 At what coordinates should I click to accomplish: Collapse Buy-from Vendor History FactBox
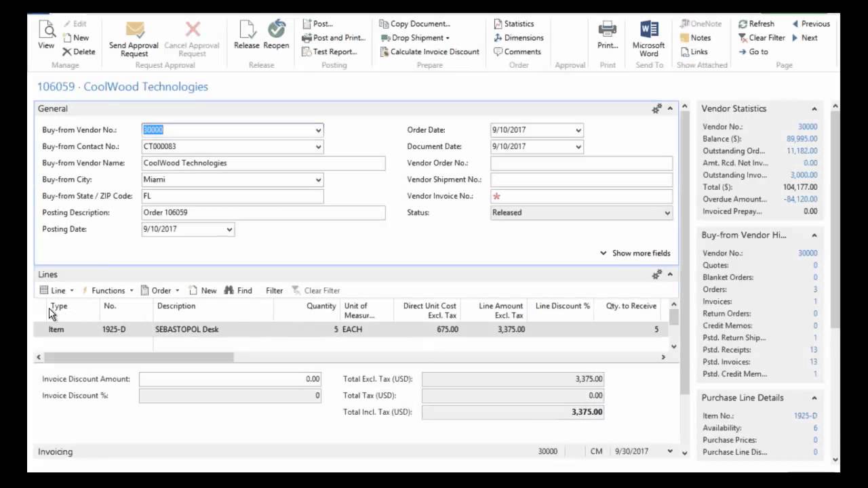coord(814,235)
